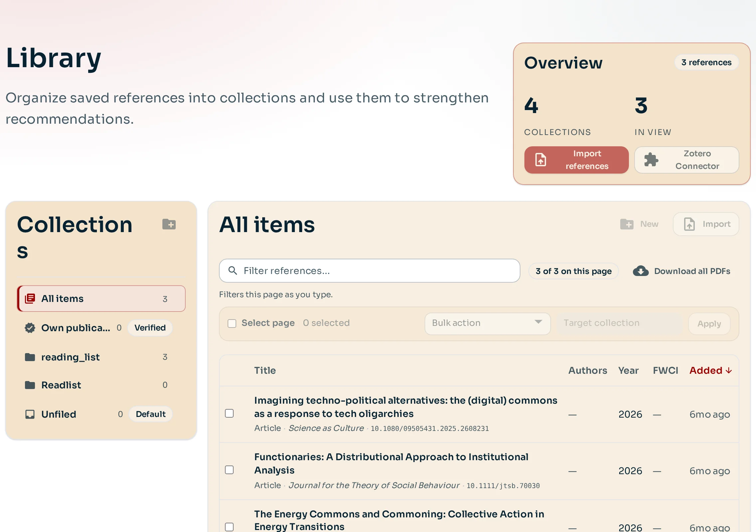Focus the Filter references input field
Viewport: 756px width, 532px height.
369,271
